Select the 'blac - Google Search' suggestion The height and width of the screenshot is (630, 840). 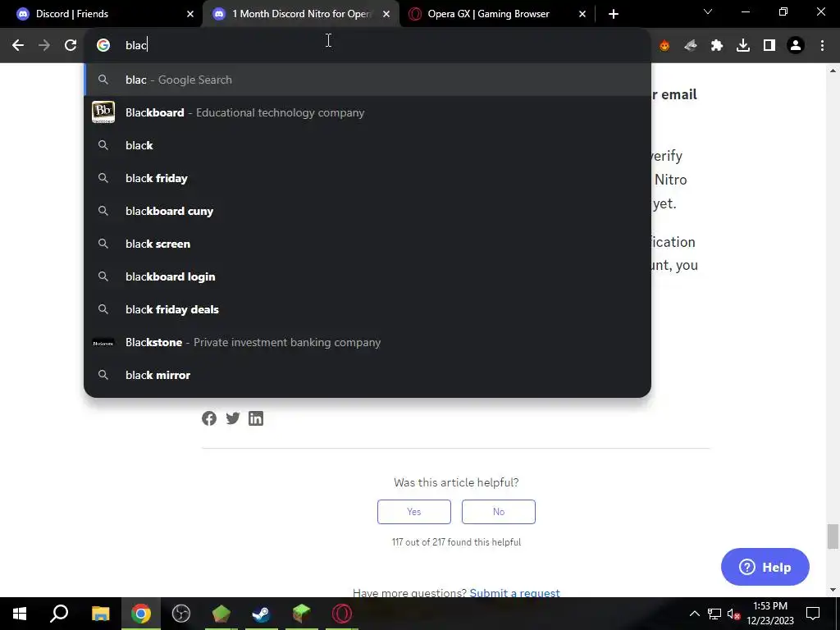tap(367, 80)
